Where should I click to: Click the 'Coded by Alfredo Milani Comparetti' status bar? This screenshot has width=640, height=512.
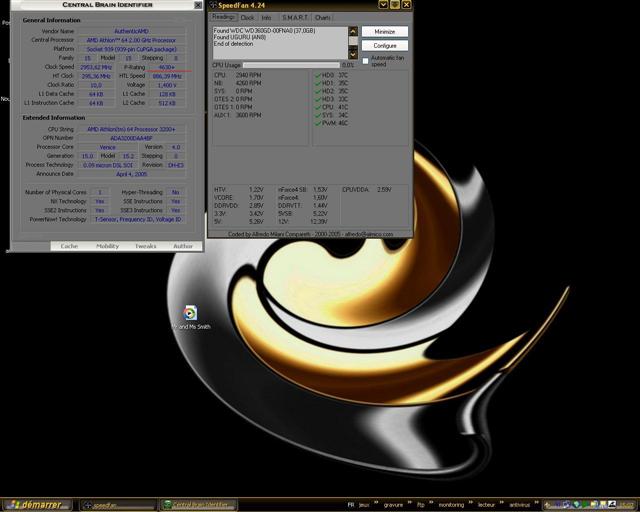(x=310, y=234)
